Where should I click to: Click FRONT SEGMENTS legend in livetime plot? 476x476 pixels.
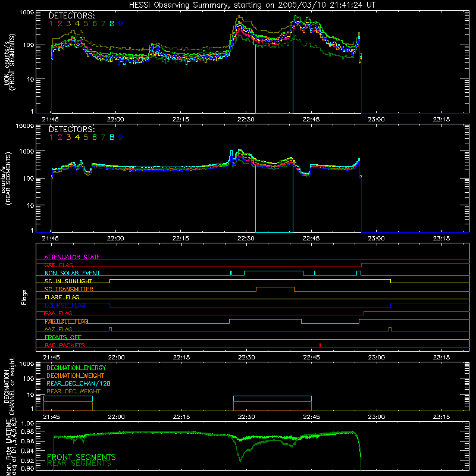click(82, 457)
